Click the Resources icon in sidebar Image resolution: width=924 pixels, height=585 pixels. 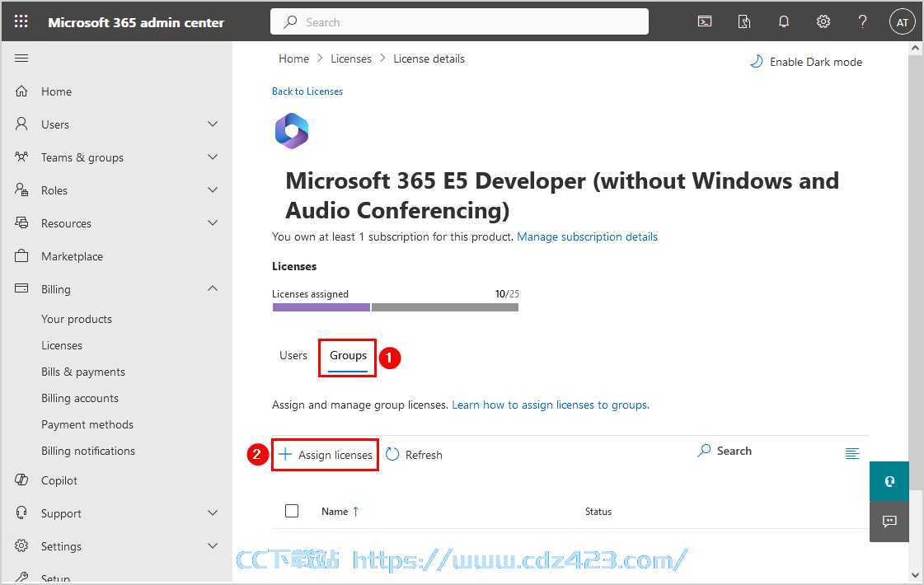[21, 222]
